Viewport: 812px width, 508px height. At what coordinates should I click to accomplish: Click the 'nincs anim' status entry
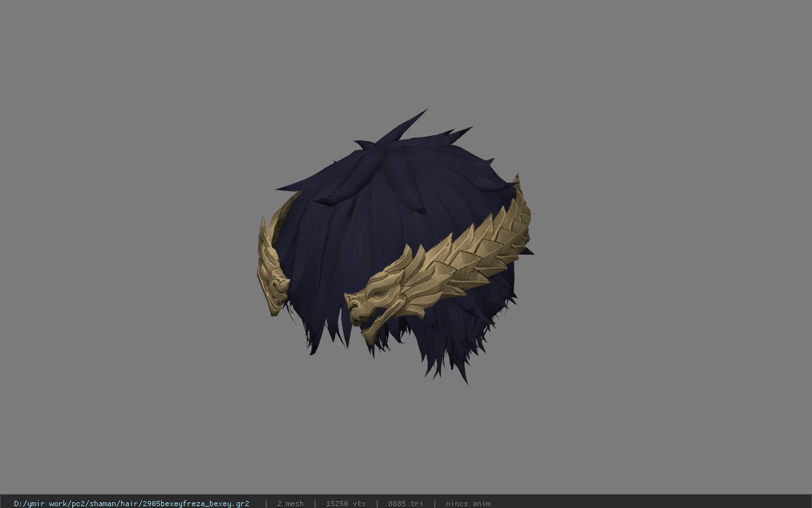(x=468, y=504)
